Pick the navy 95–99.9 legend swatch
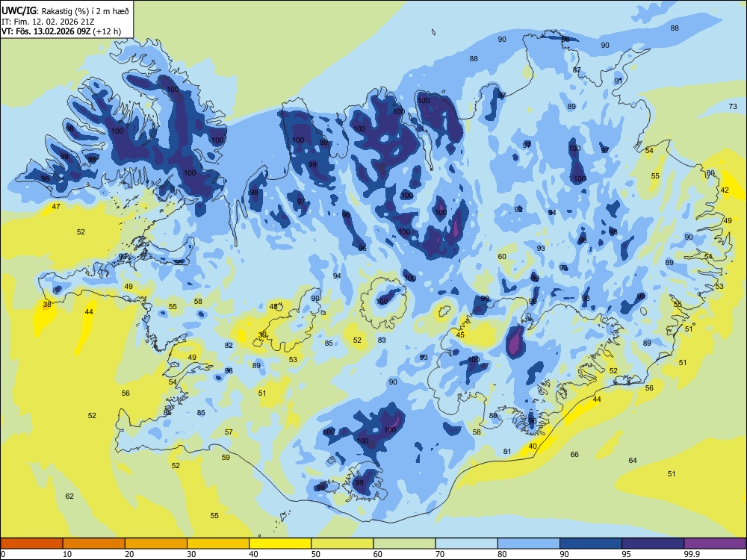Image resolution: width=747 pixels, height=560 pixels. click(653, 544)
